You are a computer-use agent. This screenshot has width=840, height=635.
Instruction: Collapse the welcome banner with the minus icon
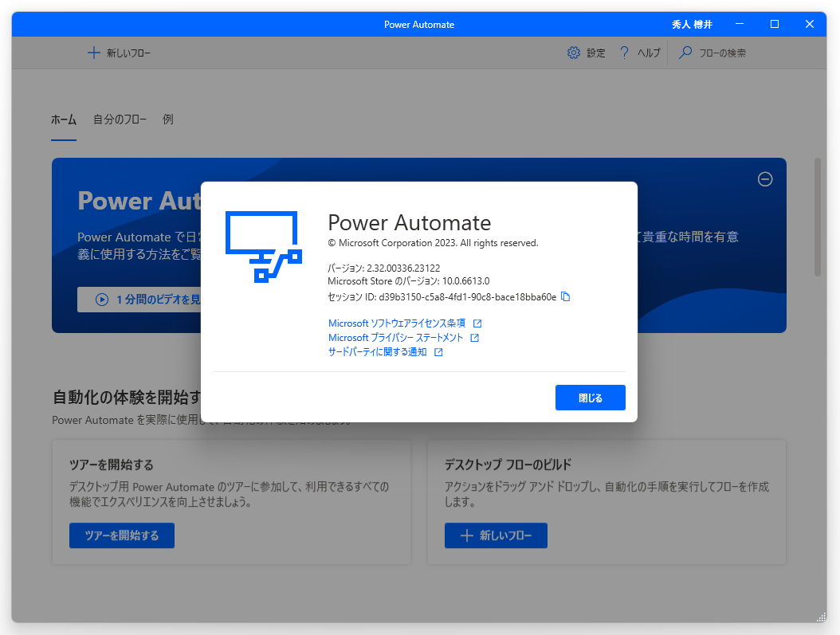point(765,179)
